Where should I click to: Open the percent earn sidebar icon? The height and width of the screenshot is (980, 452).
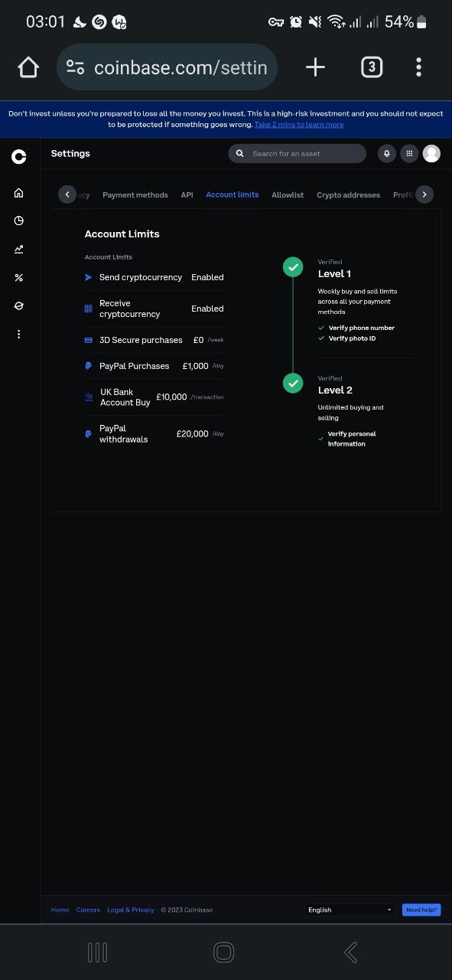pos(18,277)
